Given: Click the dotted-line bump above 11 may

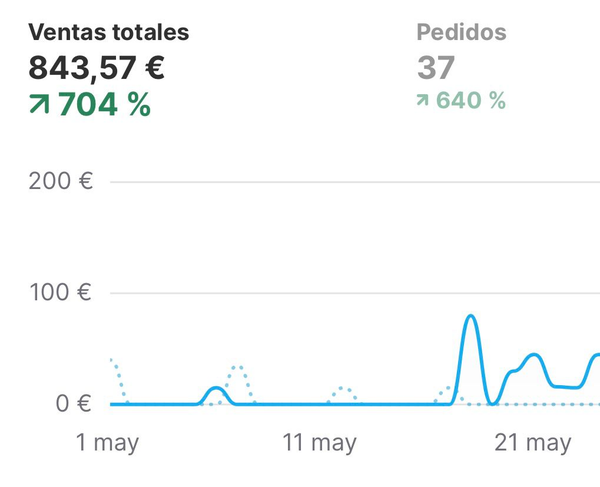Looking at the screenshot, I should click(x=344, y=388).
